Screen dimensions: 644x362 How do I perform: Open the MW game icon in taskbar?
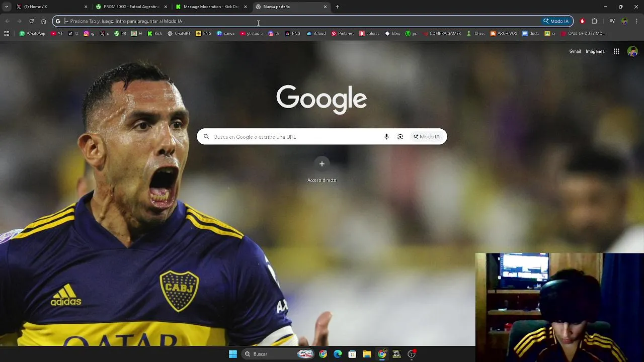[x=396, y=354]
